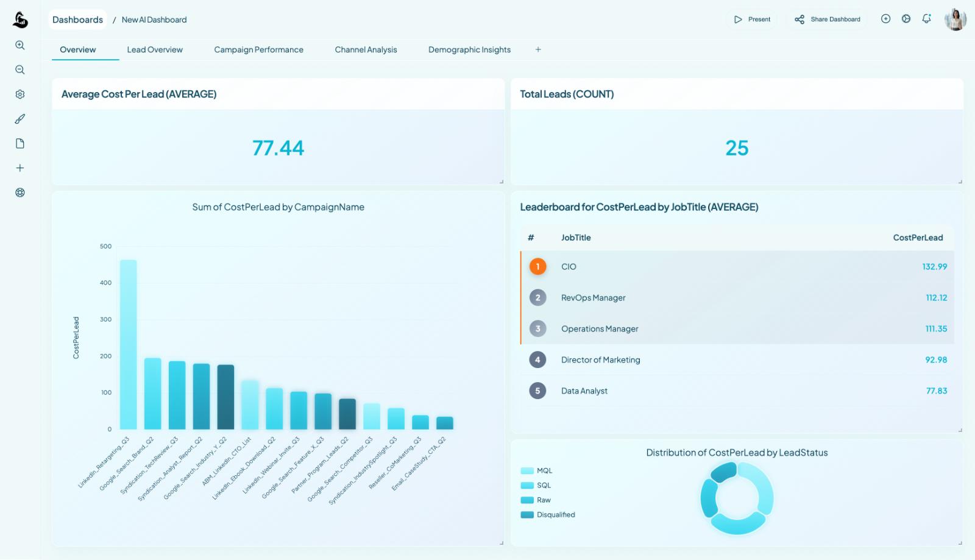Click the paintbrush styling icon in the sidebar

(20, 118)
